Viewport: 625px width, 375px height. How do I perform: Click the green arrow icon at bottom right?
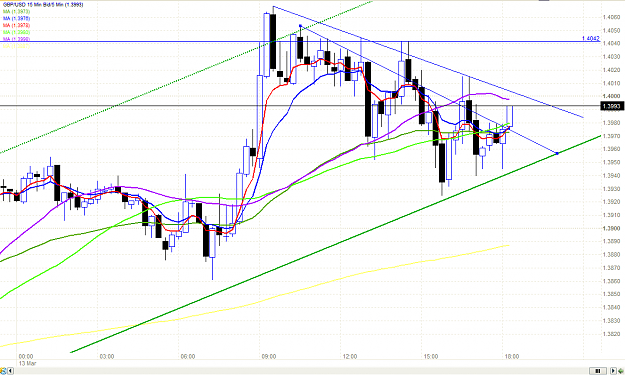(x=621, y=371)
